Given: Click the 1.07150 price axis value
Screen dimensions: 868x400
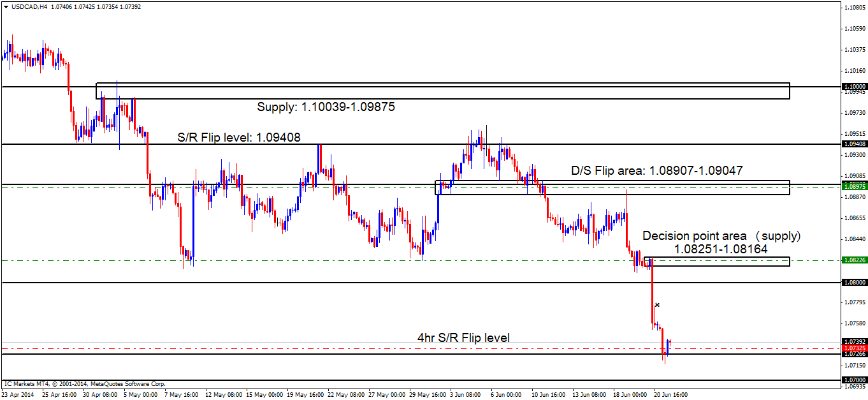Looking at the screenshot, I should [854, 366].
